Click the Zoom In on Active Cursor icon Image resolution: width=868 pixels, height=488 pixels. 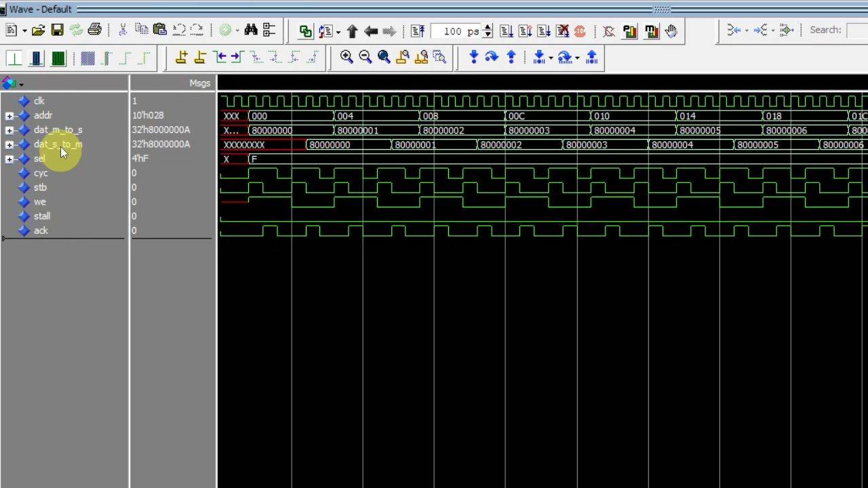(x=403, y=57)
